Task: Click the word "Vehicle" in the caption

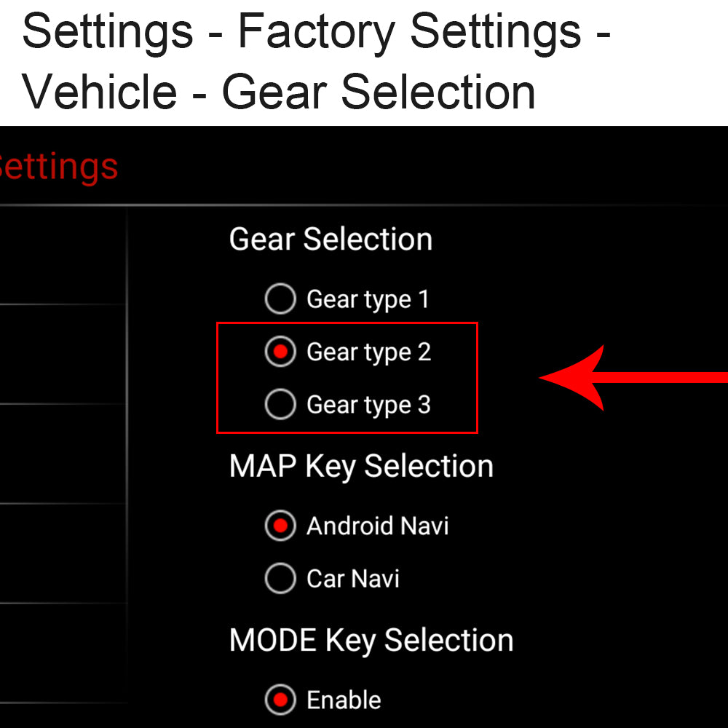Action: [x=100, y=92]
